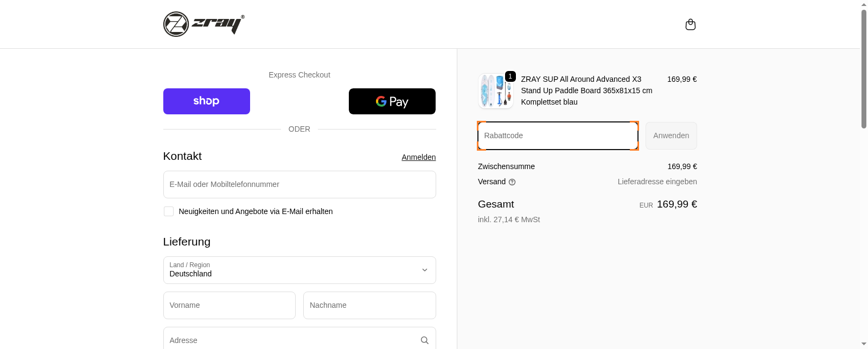Click the address search magnifier icon
Viewport: 868px width, 349px height.
coord(424,340)
